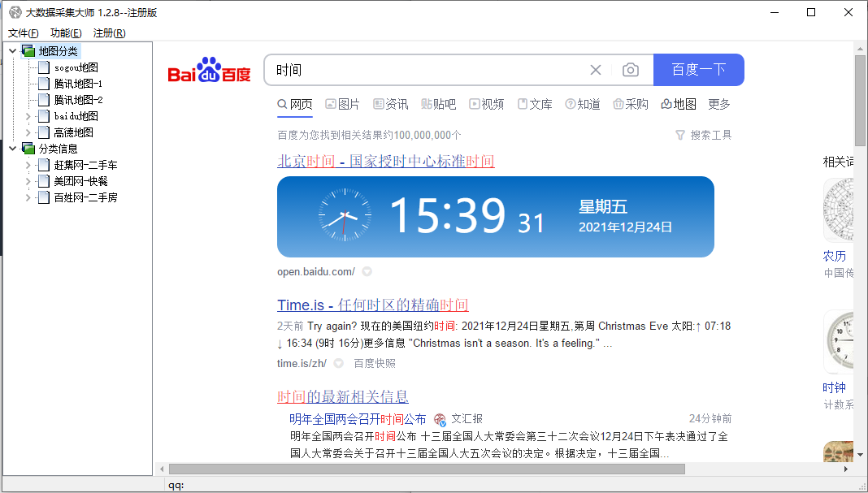Click the 高德地图 page icon
This screenshot has height=493, width=868.
[44, 132]
